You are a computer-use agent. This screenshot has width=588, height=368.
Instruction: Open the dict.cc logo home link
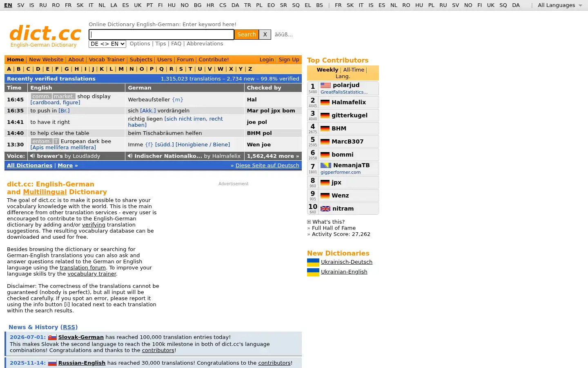[45, 36]
